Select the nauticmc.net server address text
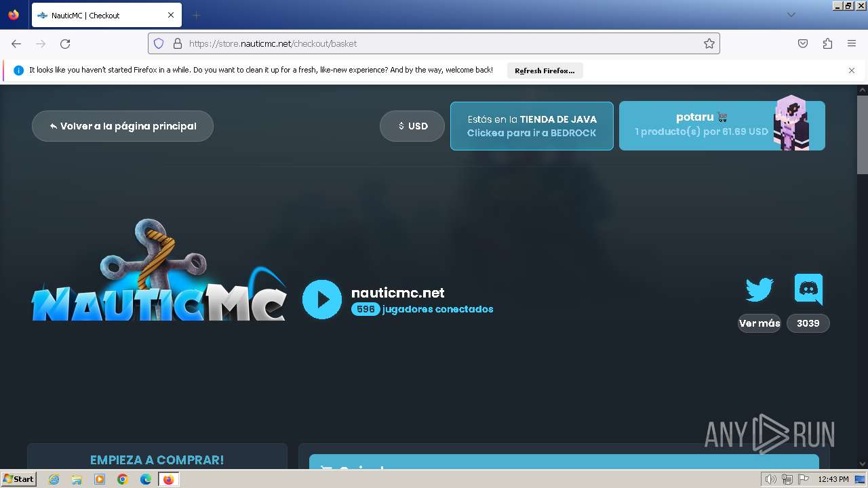The image size is (868, 488). pyautogui.click(x=398, y=293)
